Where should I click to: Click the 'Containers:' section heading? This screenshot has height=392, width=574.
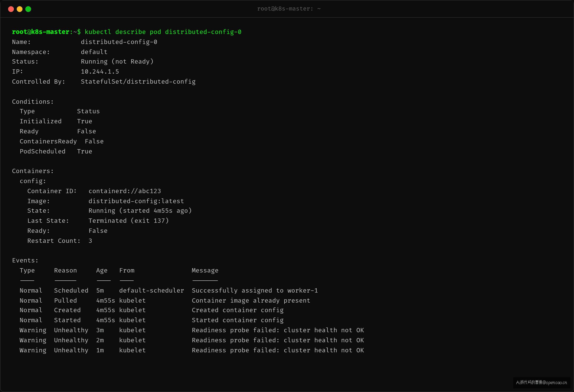33,171
